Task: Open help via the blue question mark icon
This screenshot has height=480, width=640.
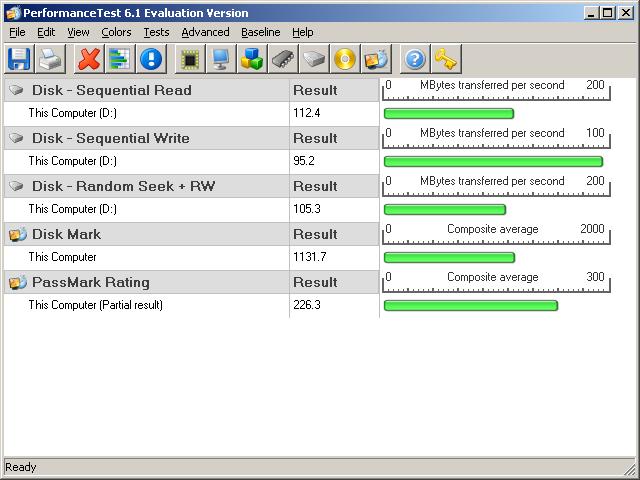Action: pyautogui.click(x=415, y=60)
